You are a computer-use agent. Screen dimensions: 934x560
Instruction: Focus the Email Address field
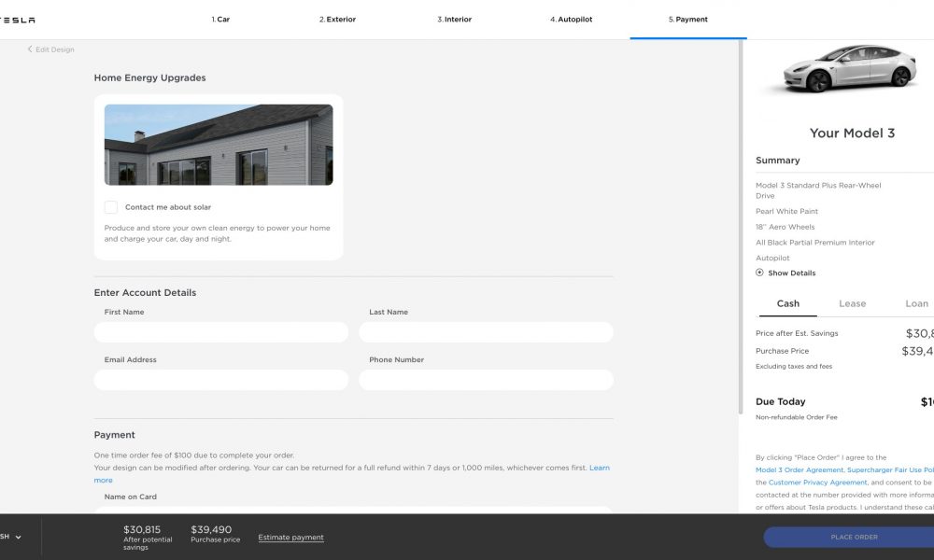pos(221,380)
